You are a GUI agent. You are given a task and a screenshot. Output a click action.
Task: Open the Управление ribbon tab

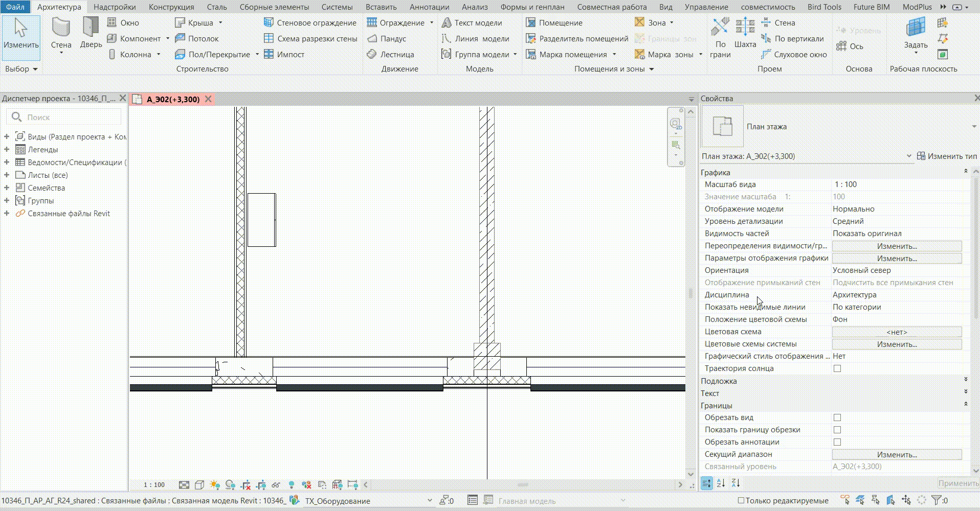click(x=706, y=7)
